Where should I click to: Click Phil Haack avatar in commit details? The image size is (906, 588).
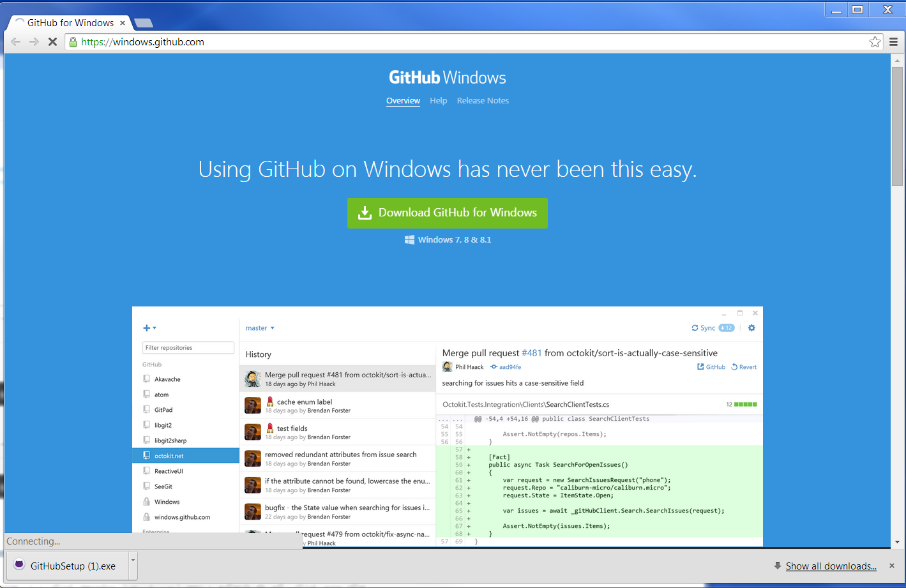click(x=448, y=367)
